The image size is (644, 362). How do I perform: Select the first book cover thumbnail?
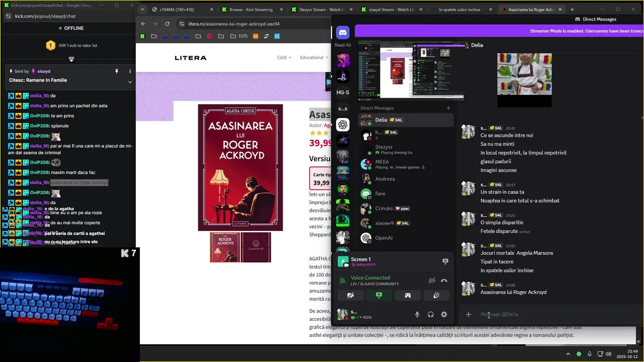[225, 247]
